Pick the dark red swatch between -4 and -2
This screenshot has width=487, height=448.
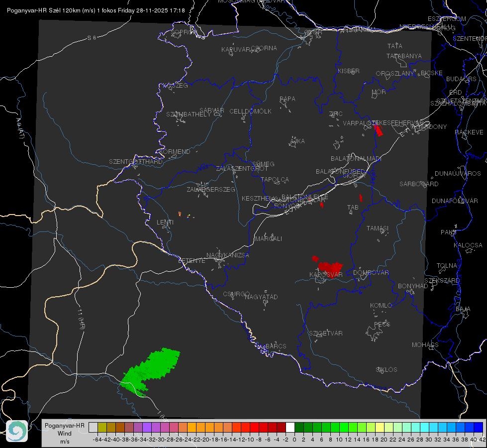[281, 428]
